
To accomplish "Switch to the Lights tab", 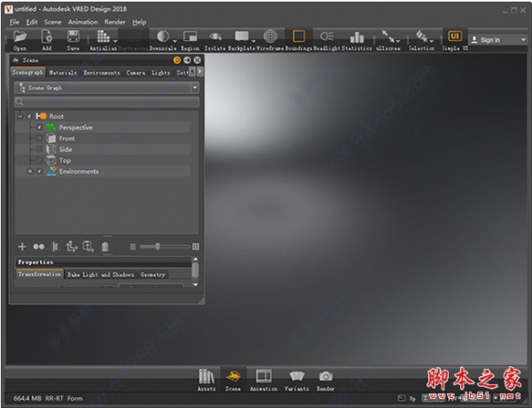I will point(160,73).
